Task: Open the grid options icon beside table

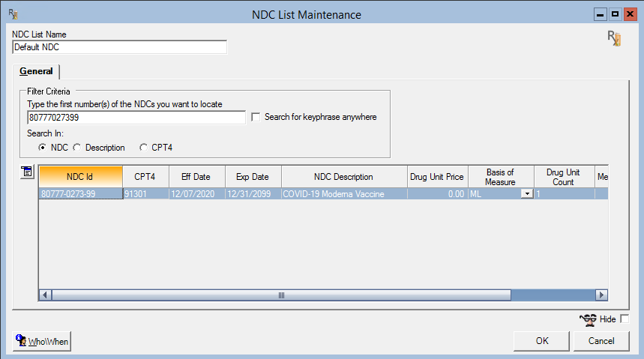Action: pos(27,172)
